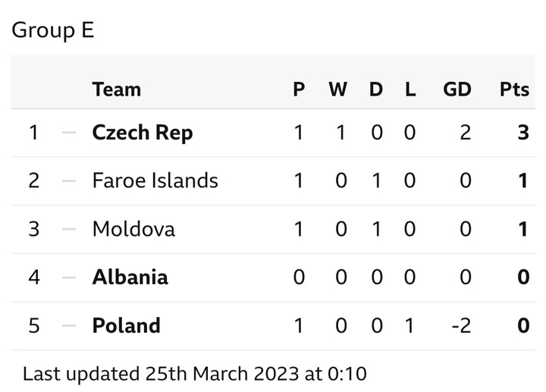The image size is (546, 392).
Task: Select the Poland team name
Action: 127,325
